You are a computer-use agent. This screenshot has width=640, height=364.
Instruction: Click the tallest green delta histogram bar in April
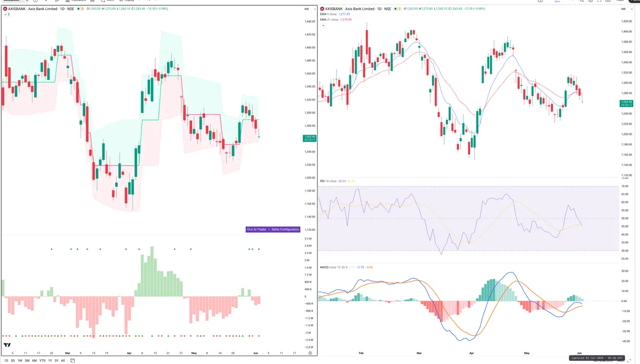152,271
